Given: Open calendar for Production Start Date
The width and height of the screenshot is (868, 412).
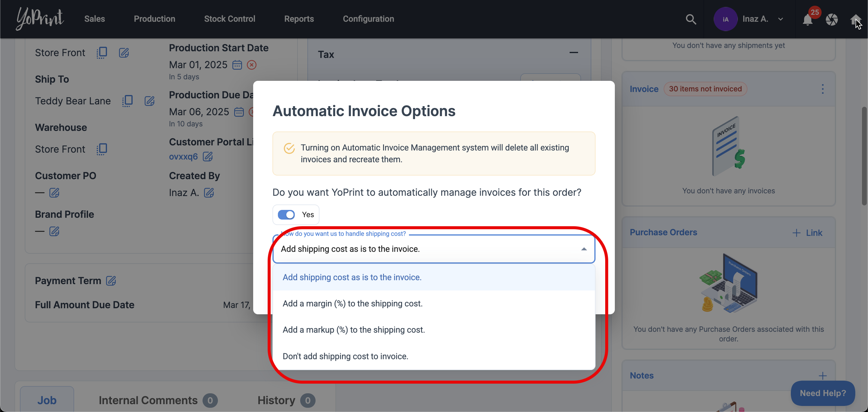Looking at the screenshot, I should pos(237,65).
